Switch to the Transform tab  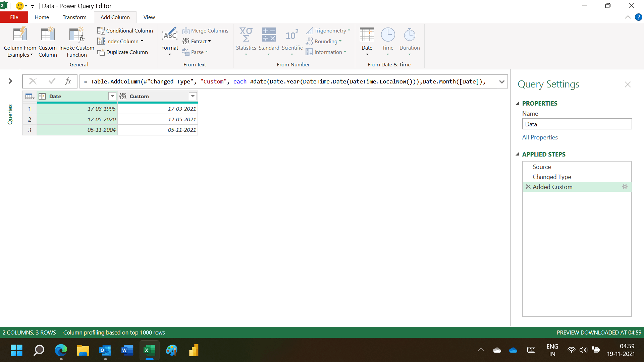pyautogui.click(x=74, y=17)
